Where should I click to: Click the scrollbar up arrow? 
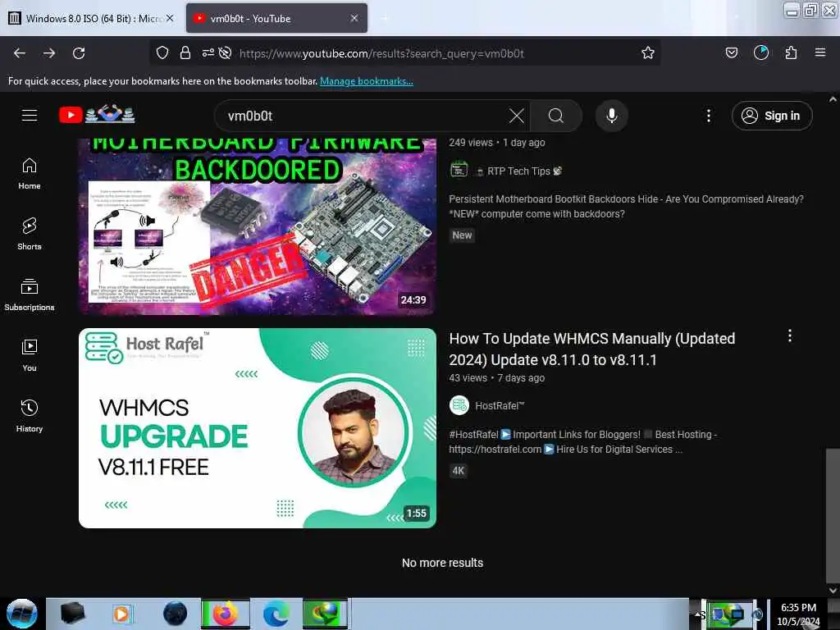(x=833, y=99)
